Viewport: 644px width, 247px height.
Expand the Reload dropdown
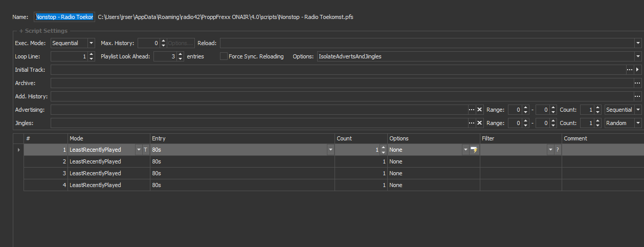tap(638, 43)
